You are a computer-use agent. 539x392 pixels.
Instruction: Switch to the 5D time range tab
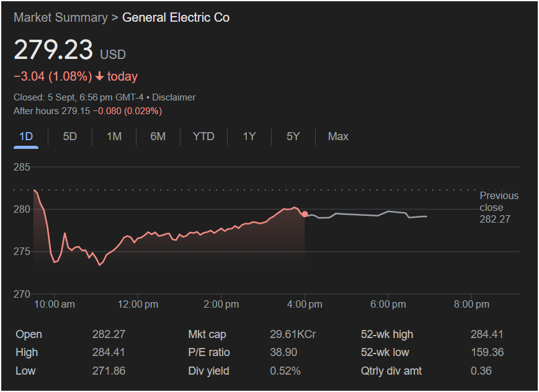click(x=70, y=136)
